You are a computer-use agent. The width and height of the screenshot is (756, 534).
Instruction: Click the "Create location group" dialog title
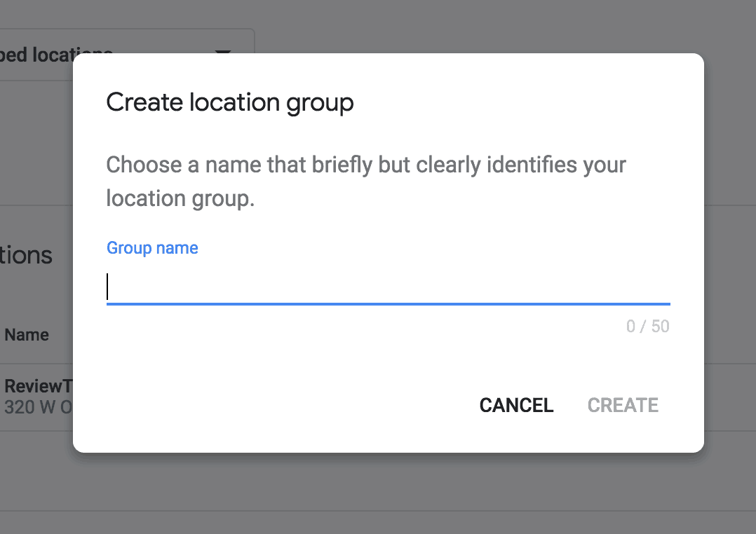click(x=229, y=102)
